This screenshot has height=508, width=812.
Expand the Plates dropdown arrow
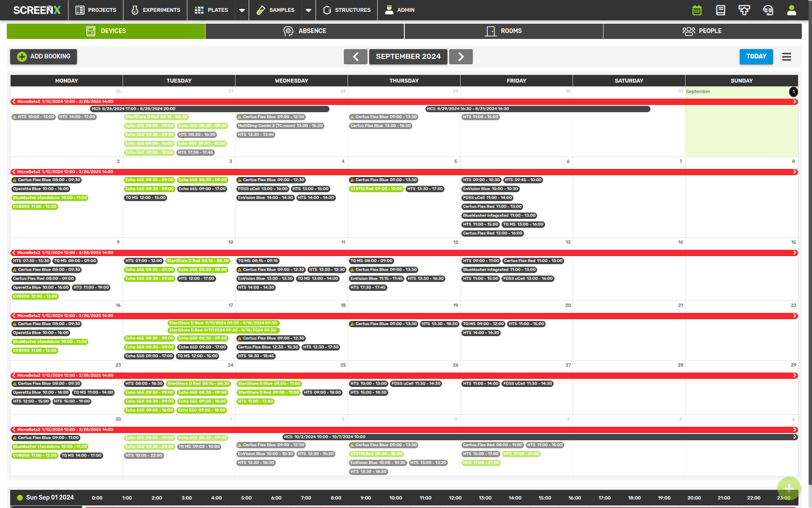tap(242, 10)
